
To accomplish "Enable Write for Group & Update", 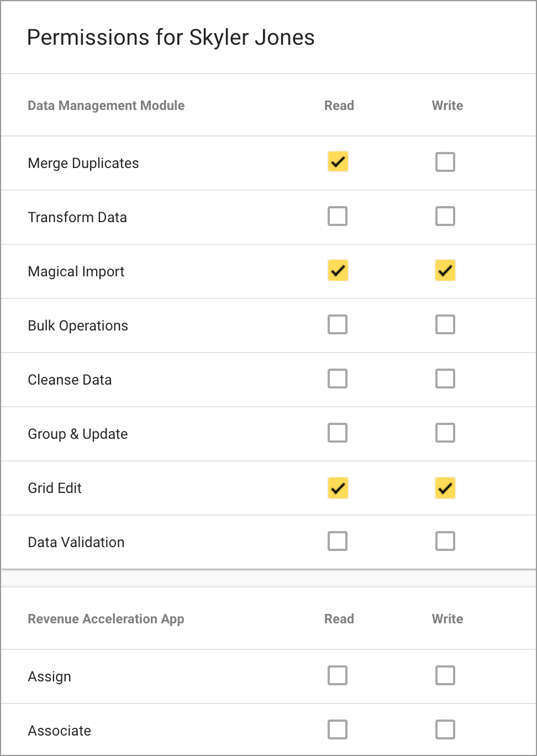I will (445, 433).
